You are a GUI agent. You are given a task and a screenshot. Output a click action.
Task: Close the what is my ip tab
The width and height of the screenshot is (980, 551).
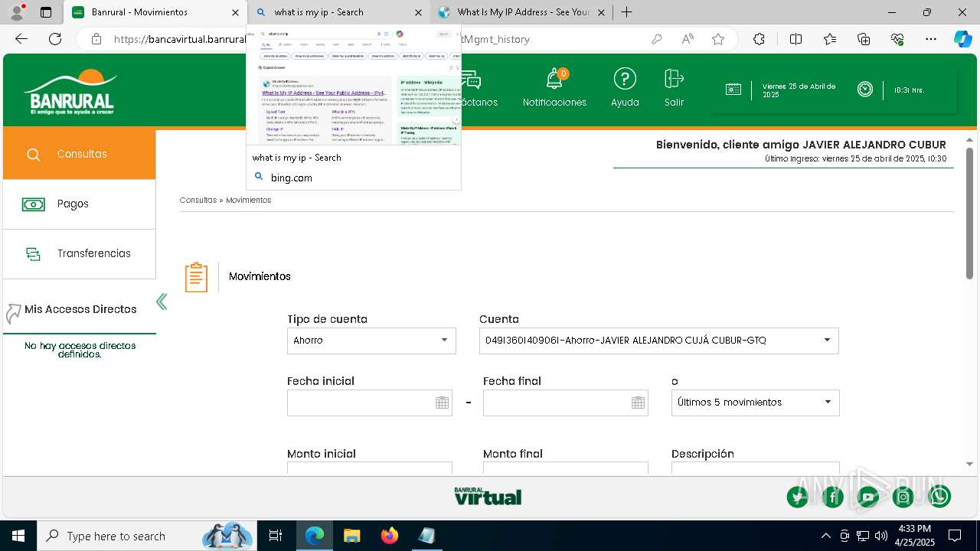point(418,12)
